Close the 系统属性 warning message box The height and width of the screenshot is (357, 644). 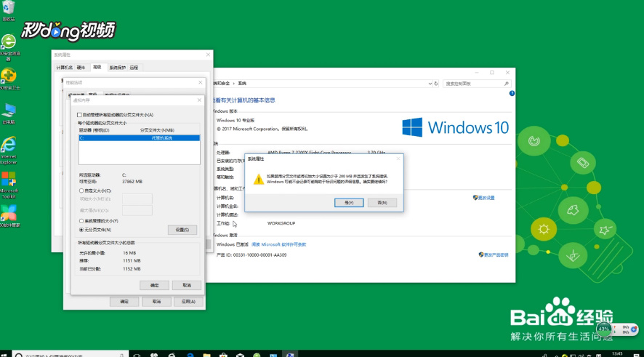click(x=398, y=159)
